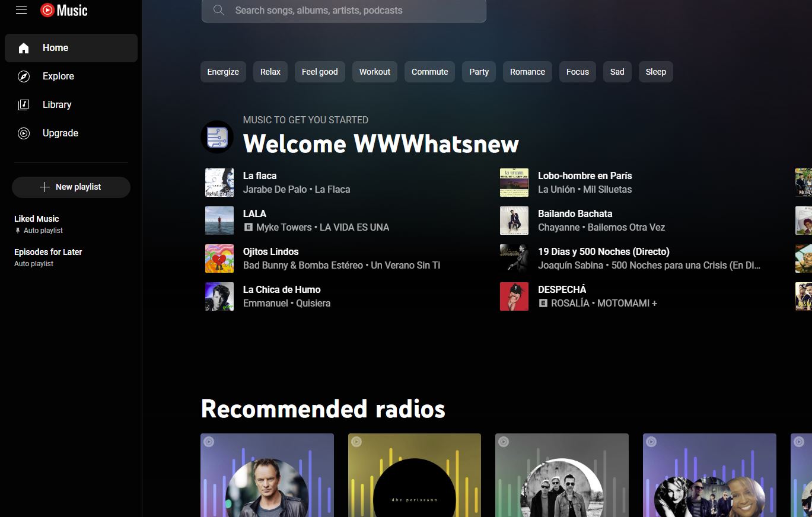
Task: Open album Un Verano Sin Ti
Action: click(406, 266)
